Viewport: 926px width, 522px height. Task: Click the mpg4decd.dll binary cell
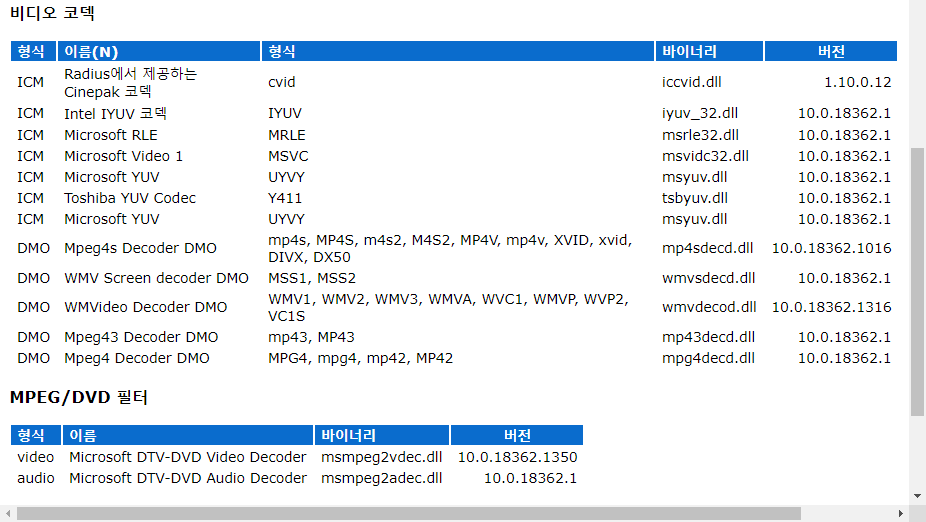click(x=708, y=358)
